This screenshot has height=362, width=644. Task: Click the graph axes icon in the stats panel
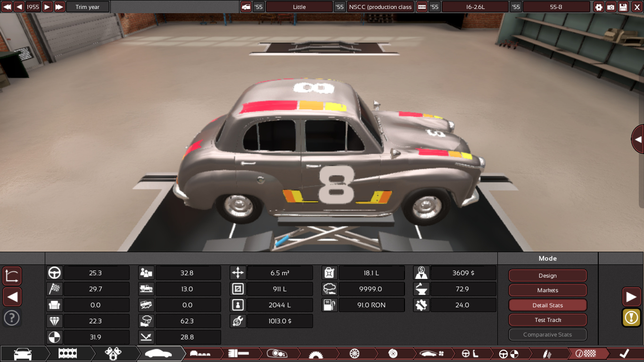point(12,276)
